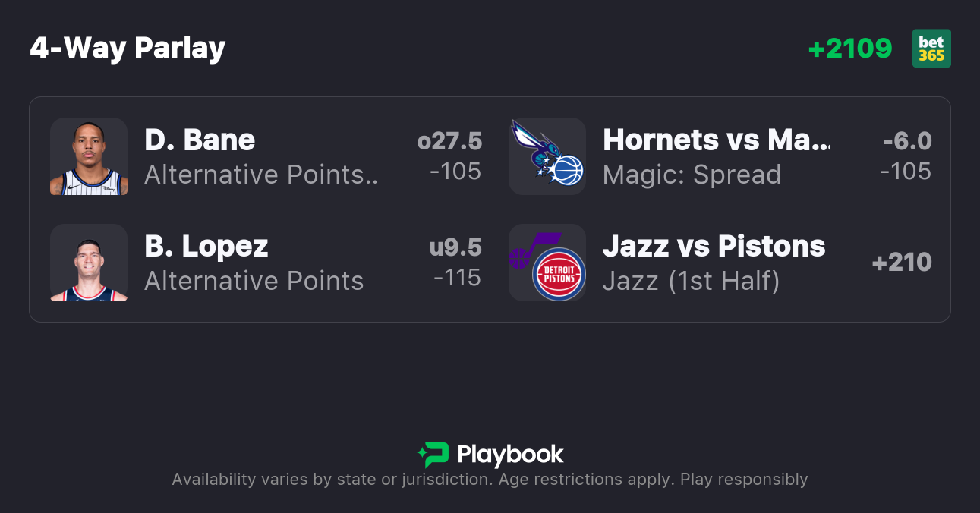Click D. Bane's player headshot
Screen dimensions: 980x513
(89, 156)
